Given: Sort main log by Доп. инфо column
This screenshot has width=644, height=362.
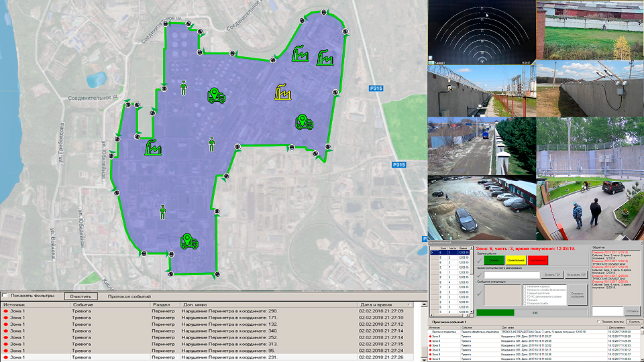Looking at the screenshot, I should click(x=269, y=304).
